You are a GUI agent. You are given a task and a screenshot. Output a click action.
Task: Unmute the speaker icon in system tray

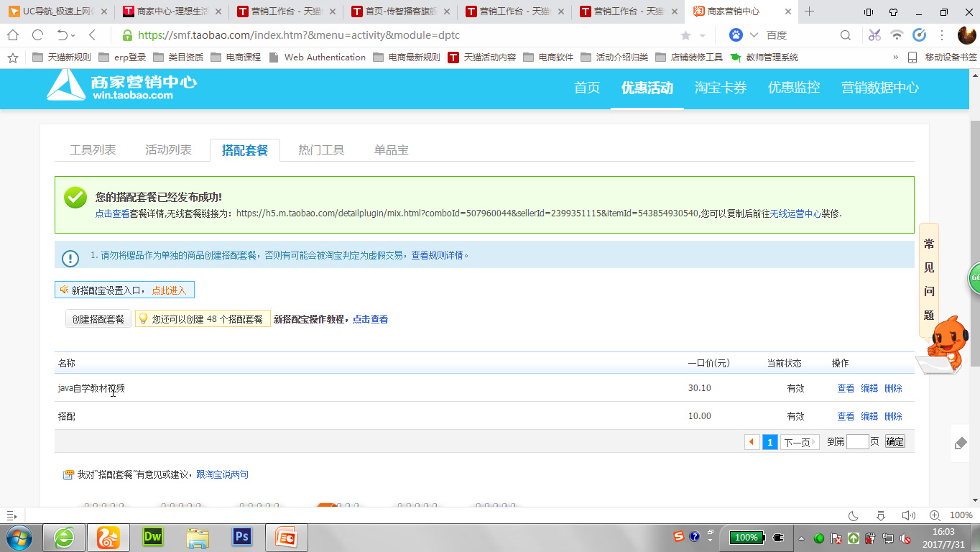tap(906, 538)
